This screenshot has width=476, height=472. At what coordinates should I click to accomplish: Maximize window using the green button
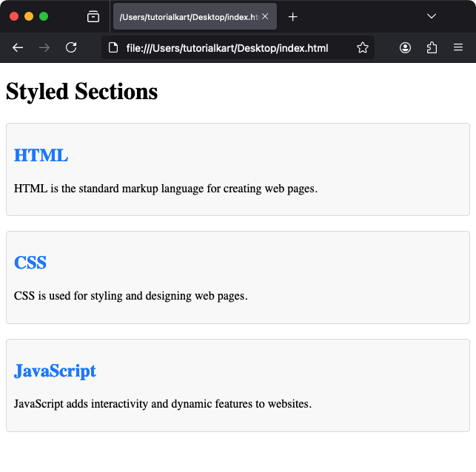point(44,16)
